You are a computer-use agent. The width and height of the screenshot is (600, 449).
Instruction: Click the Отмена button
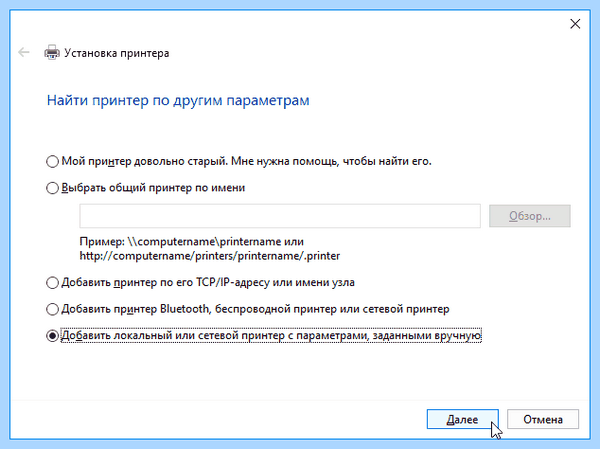pos(543,420)
